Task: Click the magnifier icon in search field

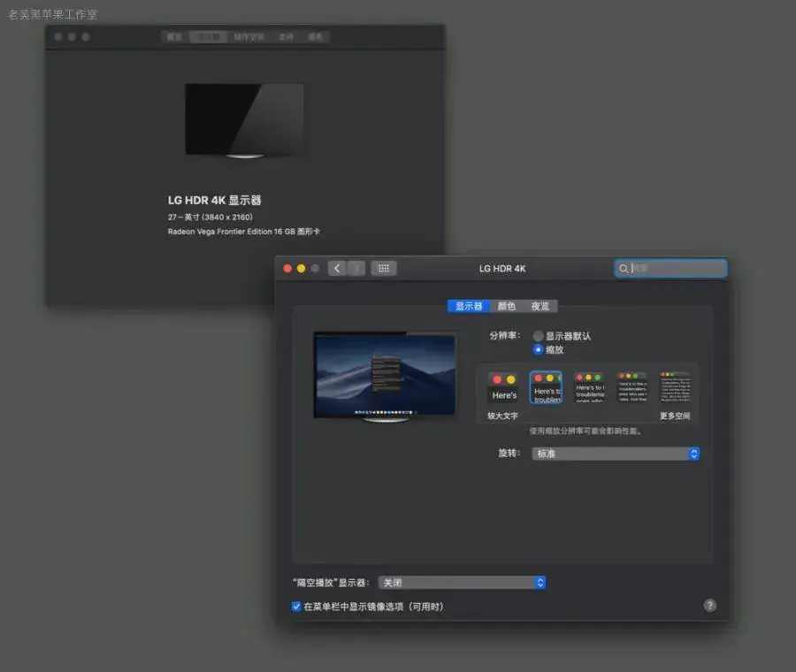Action: point(624,269)
